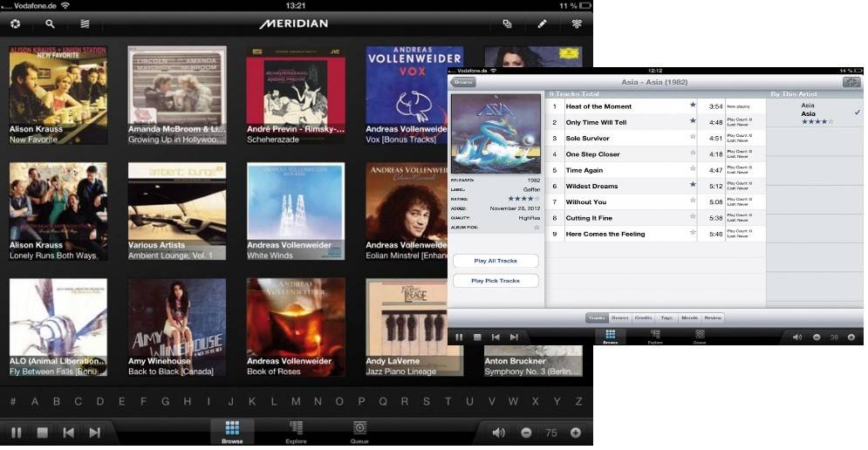Image resolution: width=868 pixels, height=450 pixels.
Task: Toggle pick star for Heat of the Moment
Action: click(x=692, y=106)
